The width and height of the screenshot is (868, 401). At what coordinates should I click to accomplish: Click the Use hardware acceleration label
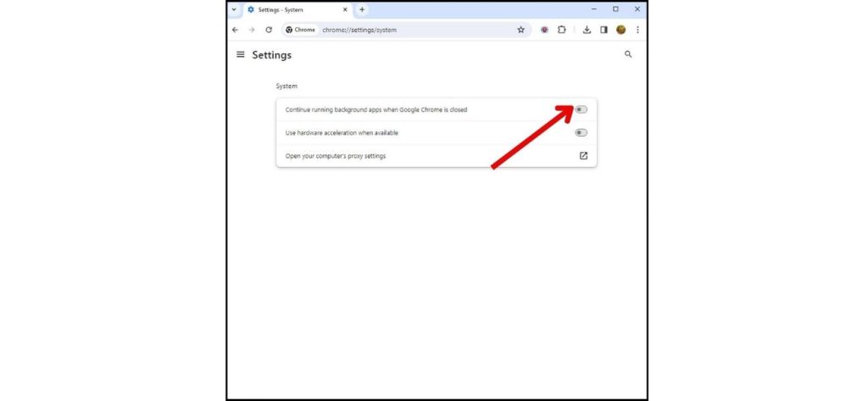pyautogui.click(x=342, y=133)
